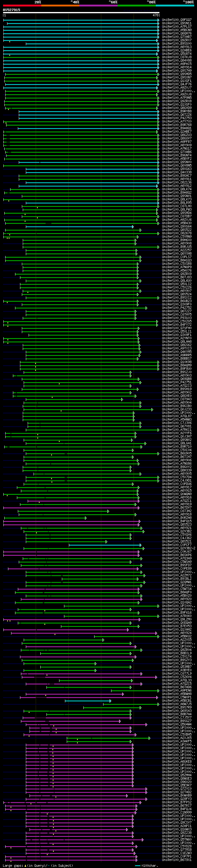The image size is (197, 868).
Task: Click the red 20% identity legend segment
Action: (22, 6)
